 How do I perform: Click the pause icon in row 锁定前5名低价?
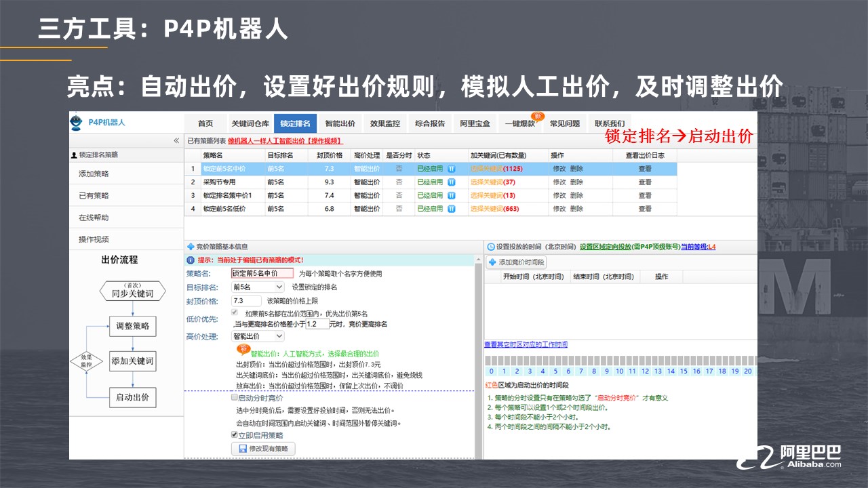click(x=452, y=209)
